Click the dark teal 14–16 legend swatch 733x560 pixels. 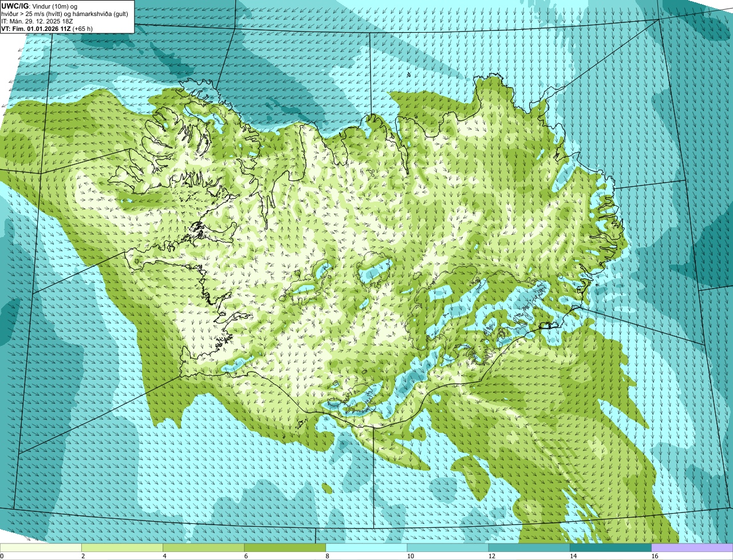(x=611, y=548)
